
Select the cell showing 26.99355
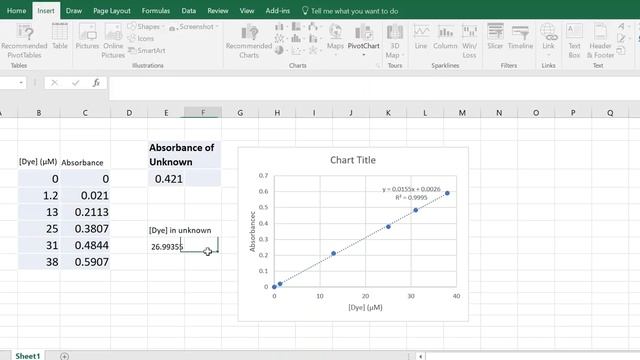166,247
